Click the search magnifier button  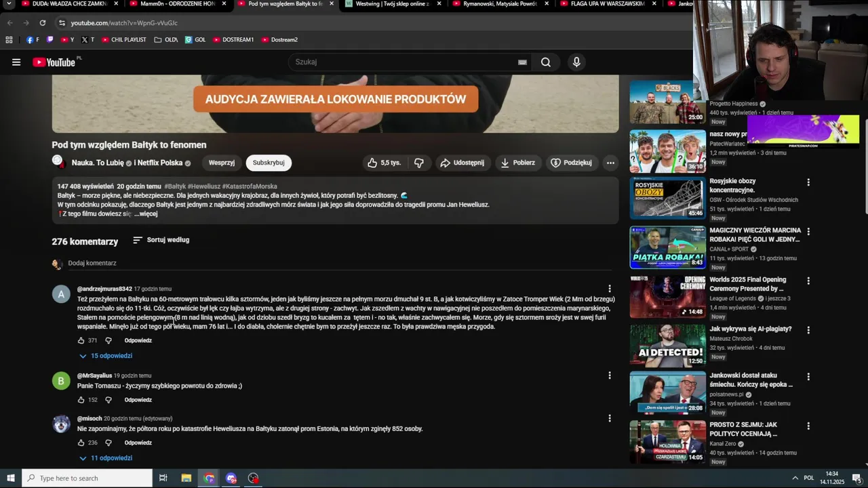pos(546,62)
